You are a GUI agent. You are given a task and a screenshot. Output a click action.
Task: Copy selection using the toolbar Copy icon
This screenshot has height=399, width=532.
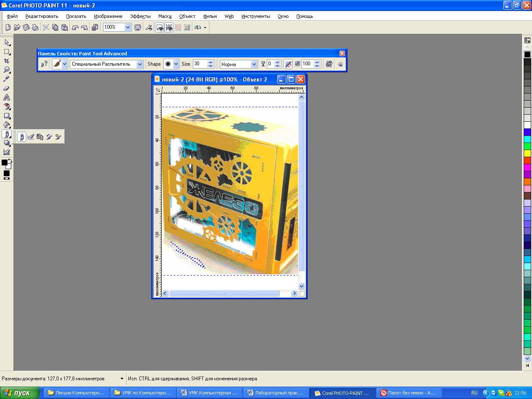(x=55, y=27)
